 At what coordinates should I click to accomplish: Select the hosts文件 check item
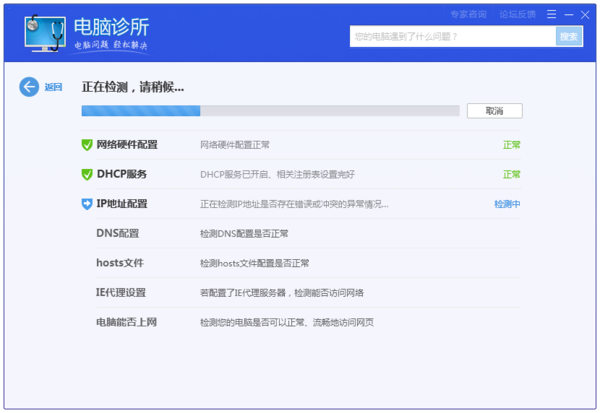pos(120,263)
